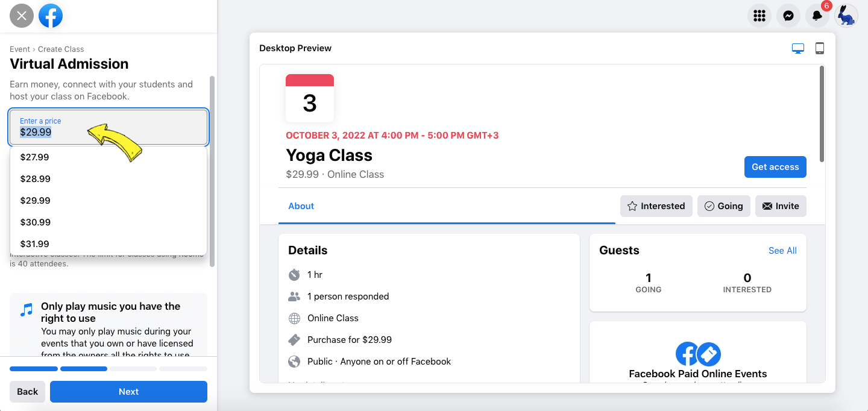Viewport: 868px width, 411px height.
Task: Toggle Interested on the Yoga Class
Action: click(656, 205)
